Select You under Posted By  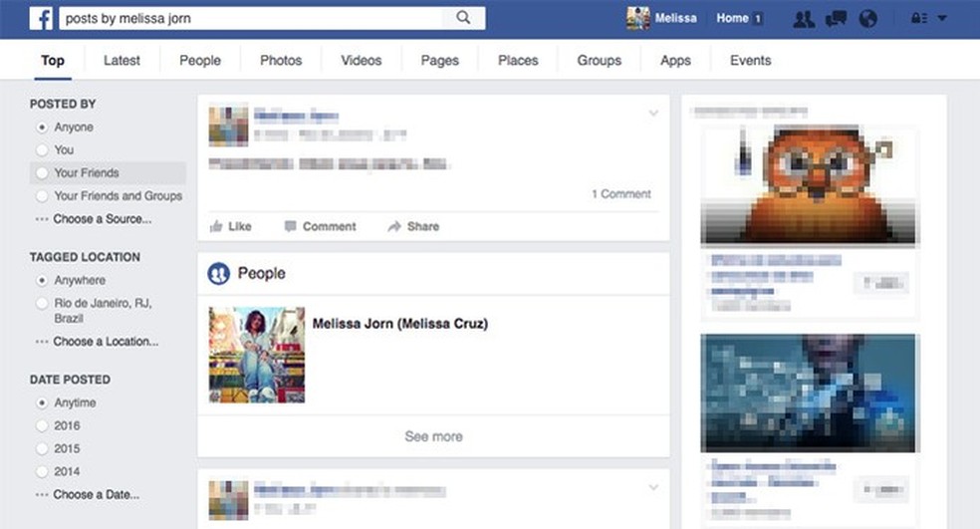pos(42,150)
